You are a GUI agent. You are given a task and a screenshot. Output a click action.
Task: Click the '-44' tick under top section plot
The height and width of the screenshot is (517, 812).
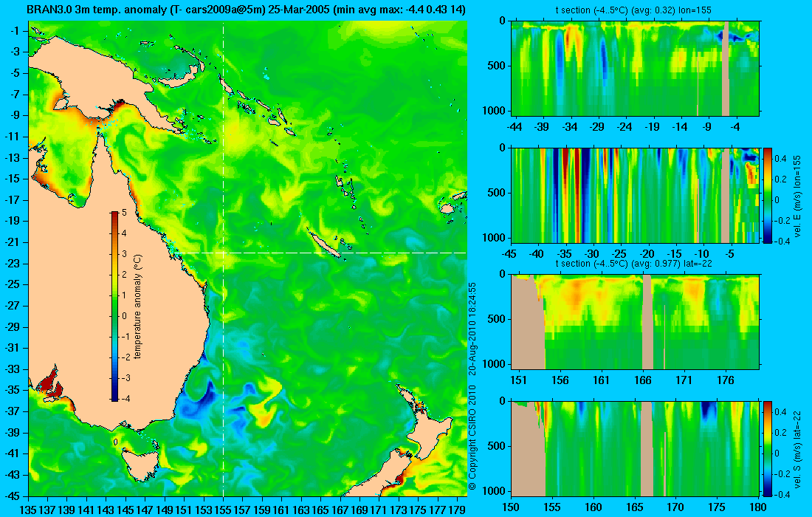tap(515, 127)
